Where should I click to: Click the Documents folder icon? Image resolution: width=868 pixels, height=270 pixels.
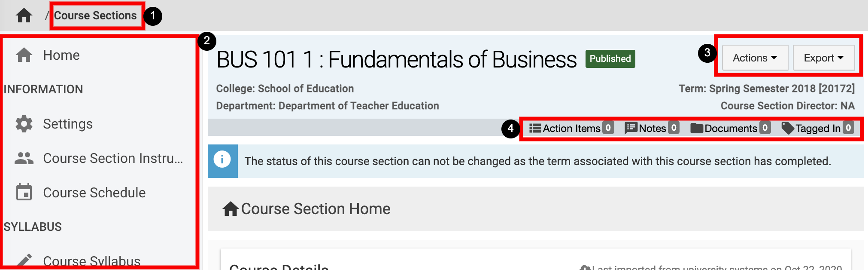(x=697, y=128)
